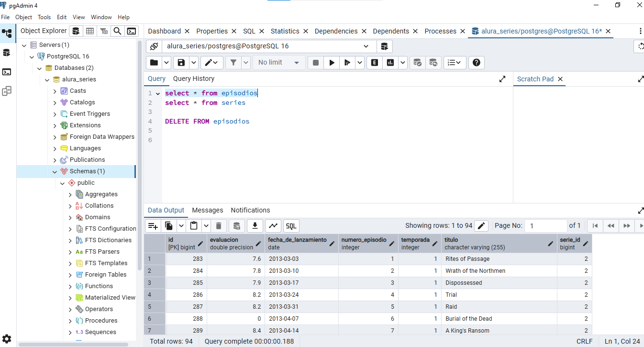
Task: Open Query Tool icon in Object Explorer header
Action: point(76,31)
